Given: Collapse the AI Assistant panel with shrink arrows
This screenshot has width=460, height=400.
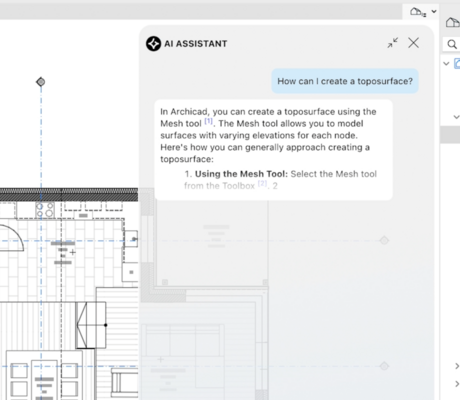Looking at the screenshot, I should pyautogui.click(x=393, y=43).
